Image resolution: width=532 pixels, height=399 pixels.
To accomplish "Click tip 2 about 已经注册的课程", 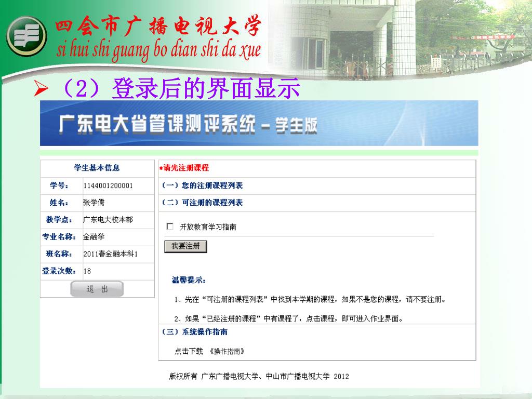I will [288, 318].
